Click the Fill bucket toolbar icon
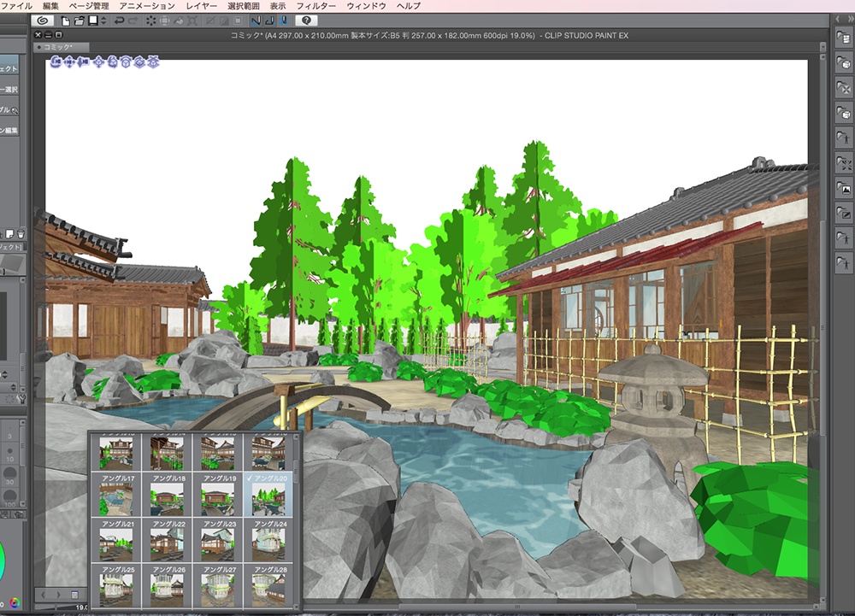This screenshot has width=855, height=616. pos(179,21)
